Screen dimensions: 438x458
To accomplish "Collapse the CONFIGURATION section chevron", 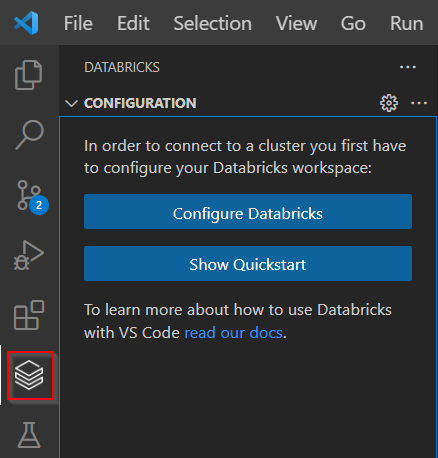I will [71, 103].
